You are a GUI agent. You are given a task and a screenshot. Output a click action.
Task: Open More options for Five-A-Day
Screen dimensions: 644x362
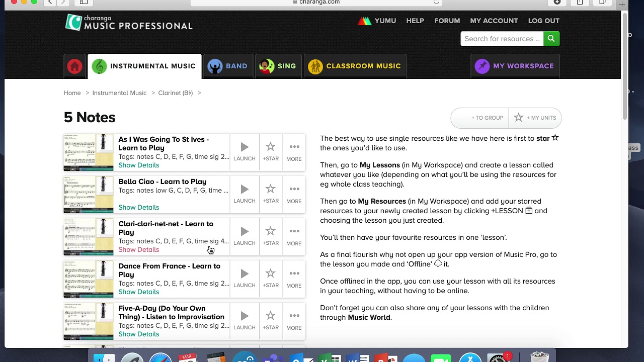click(294, 320)
